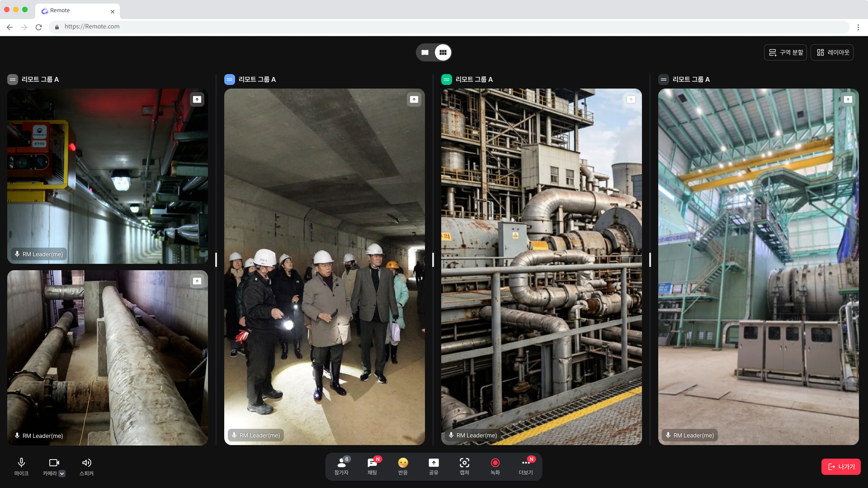Leave the meeting via 나가기 button
Viewport: 868px width, 488px height.
(x=841, y=467)
